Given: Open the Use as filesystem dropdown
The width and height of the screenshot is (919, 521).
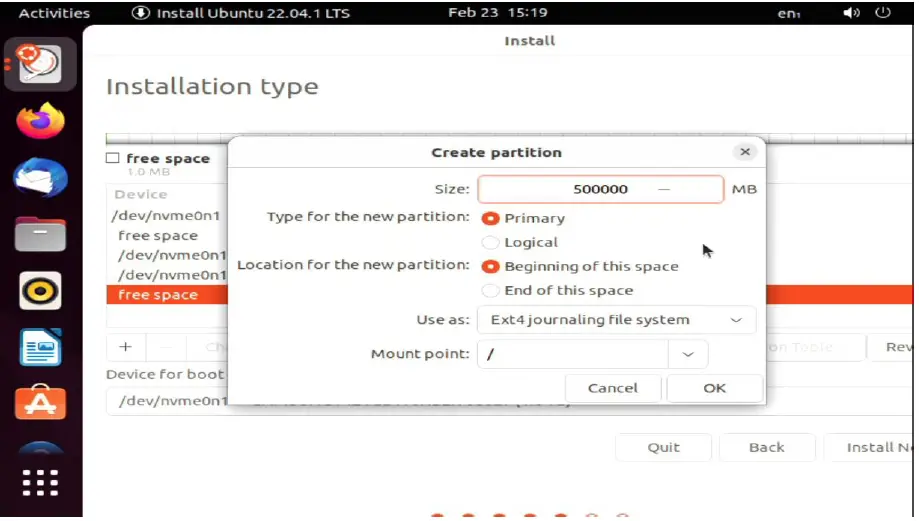Looking at the screenshot, I should pyautogui.click(x=617, y=320).
